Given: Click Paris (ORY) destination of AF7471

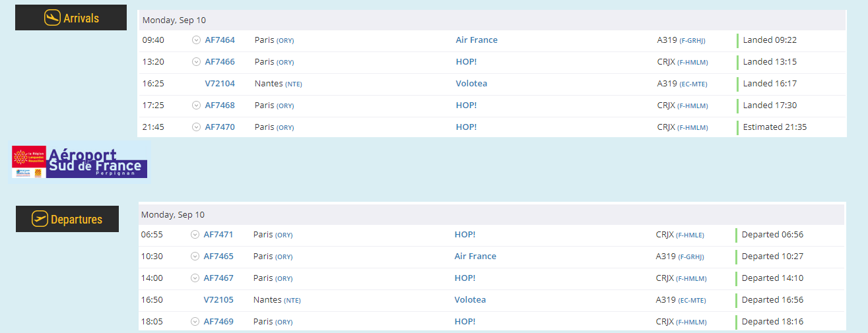Looking at the screenshot, I should (273, 235).
